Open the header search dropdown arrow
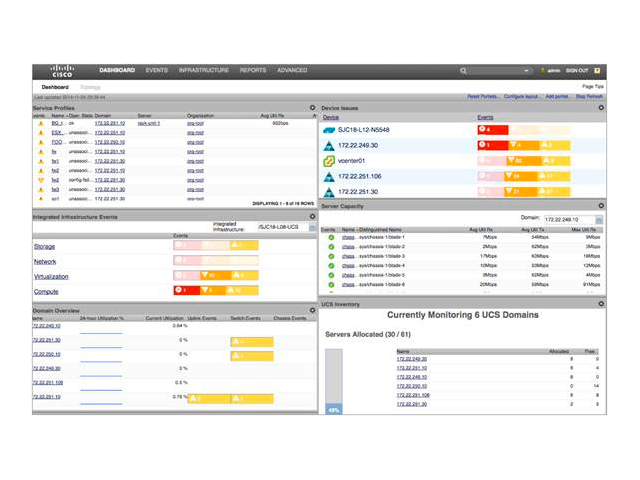The width and height of the screenshot is (640, 480). pyautogui.click(x=526, y=71)
